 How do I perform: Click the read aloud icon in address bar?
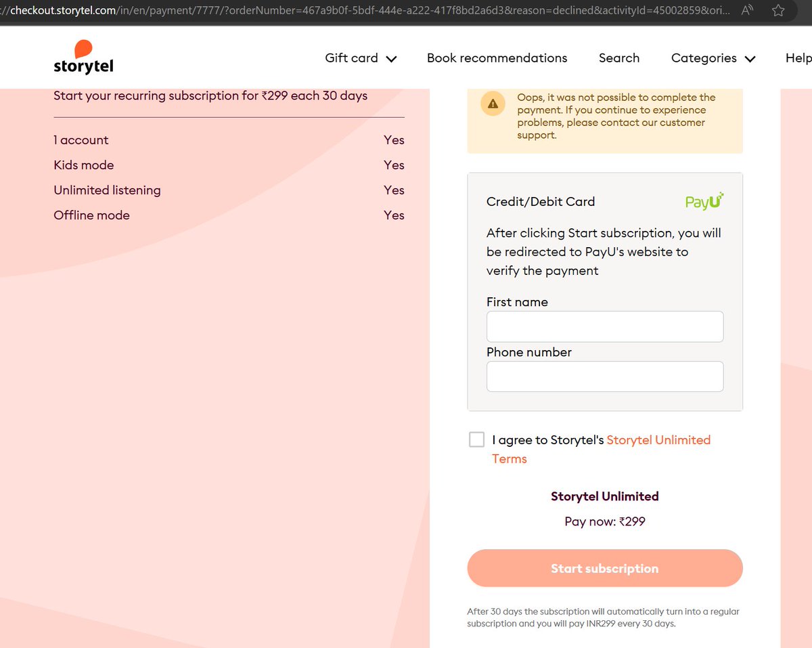[747, 11]
